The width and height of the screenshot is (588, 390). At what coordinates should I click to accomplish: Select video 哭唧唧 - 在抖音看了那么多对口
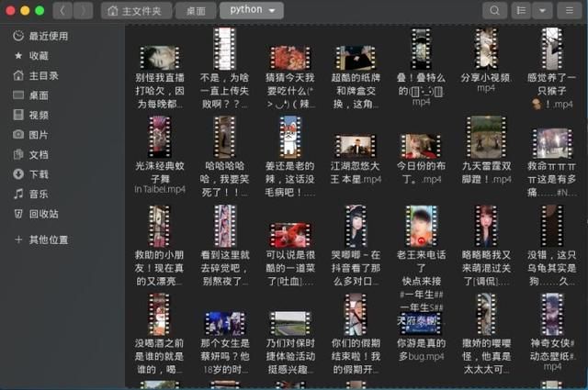point(356,246)
